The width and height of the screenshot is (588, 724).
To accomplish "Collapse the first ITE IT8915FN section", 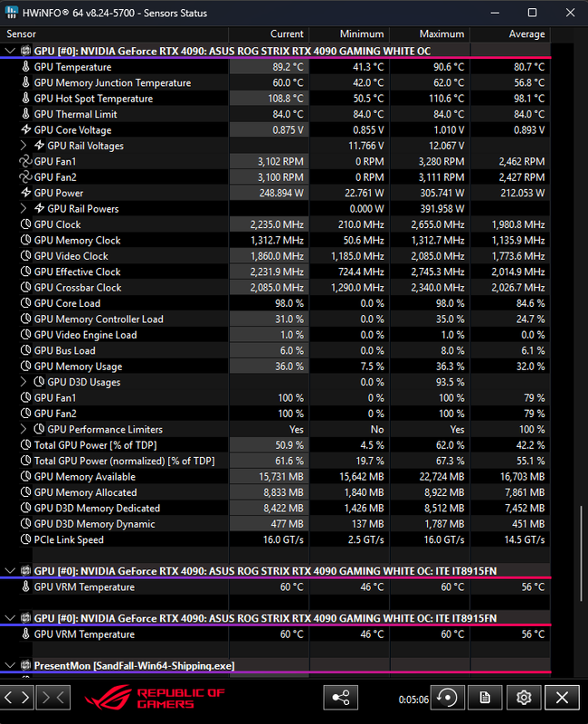I will 10,571.
